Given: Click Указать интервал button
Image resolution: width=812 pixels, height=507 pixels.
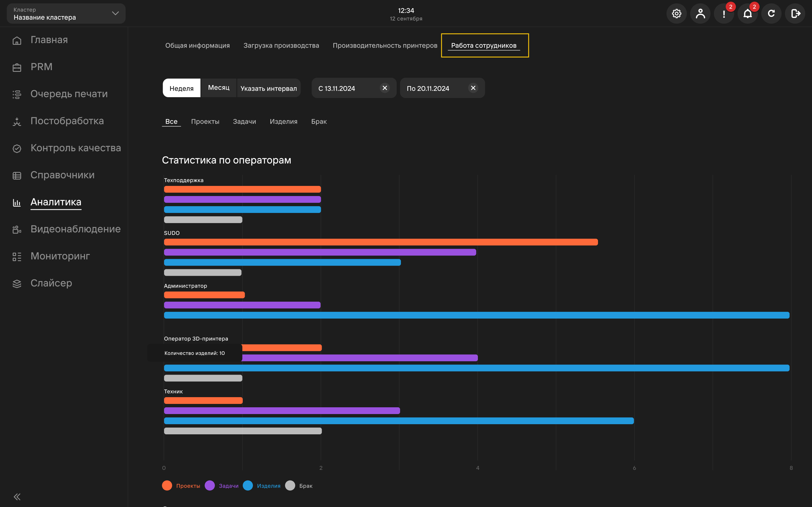Looking at the screenshot, I should click(x=269, y=88).
